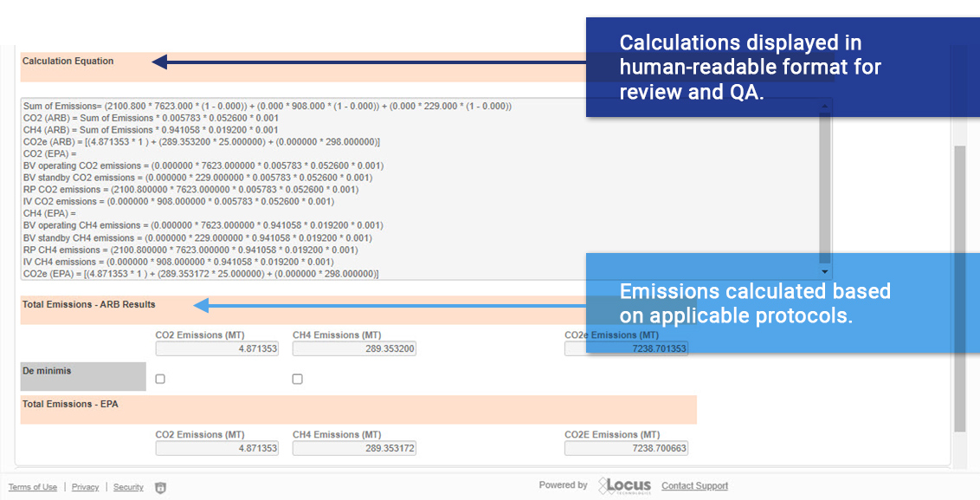Click the right-side vertical page scrollbar

[959, 260]
